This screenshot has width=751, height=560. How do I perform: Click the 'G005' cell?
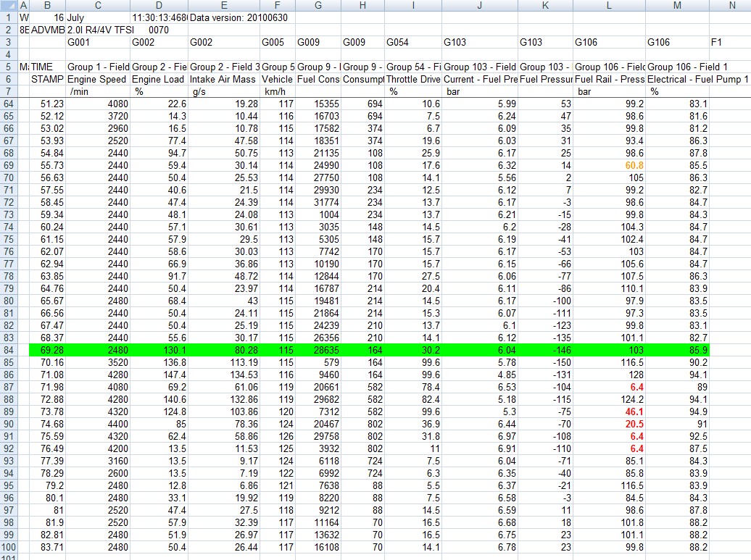[278, 42]
